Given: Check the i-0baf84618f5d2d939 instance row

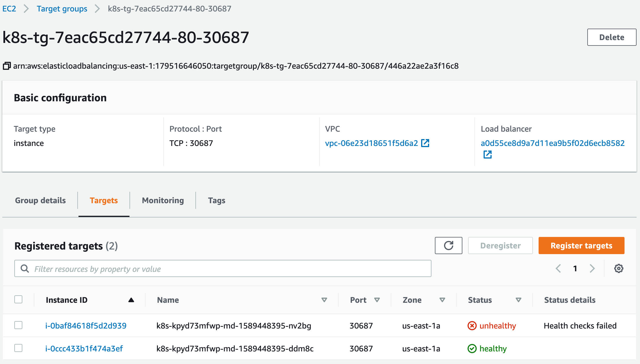Looking at the screenshot, I should click(18, 325).
